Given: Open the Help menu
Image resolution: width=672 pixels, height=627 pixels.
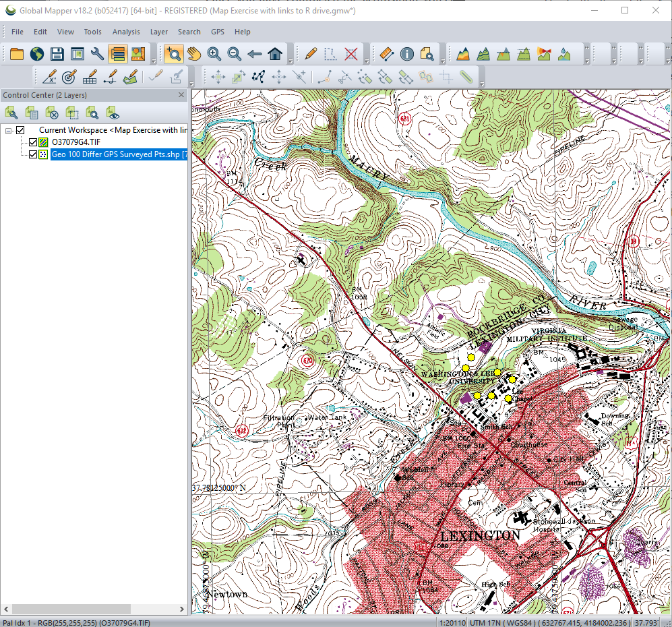Looking at the screenshot, I should pos(242,32).
